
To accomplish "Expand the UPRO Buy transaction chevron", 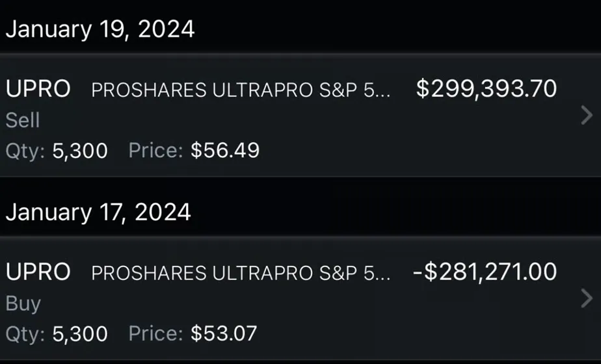I will point(586,299).
